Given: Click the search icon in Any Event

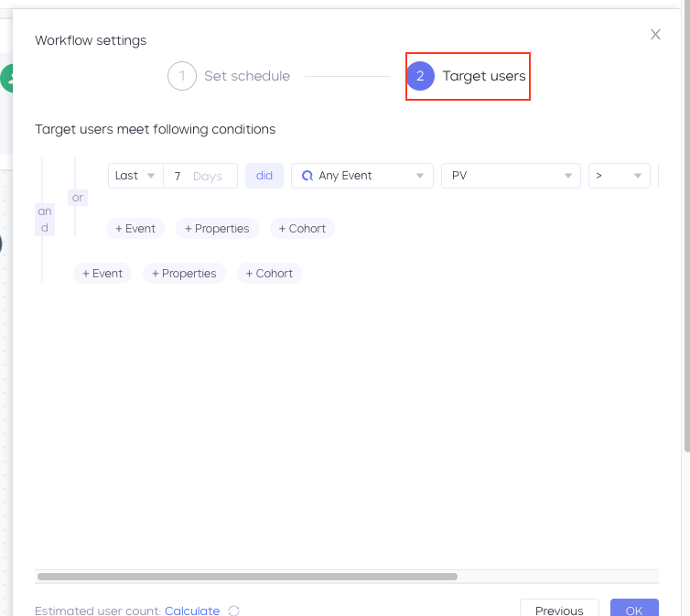Looking at the screenshot, I should pos(307,176).
